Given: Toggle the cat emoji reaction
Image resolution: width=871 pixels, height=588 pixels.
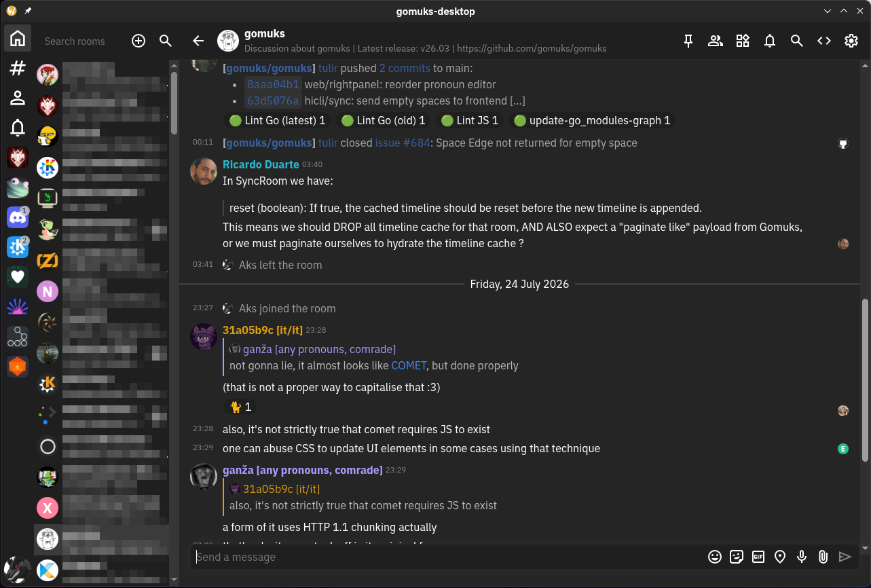Looking at the screenshot, I should pyautogui.click(x=240, y=407).
